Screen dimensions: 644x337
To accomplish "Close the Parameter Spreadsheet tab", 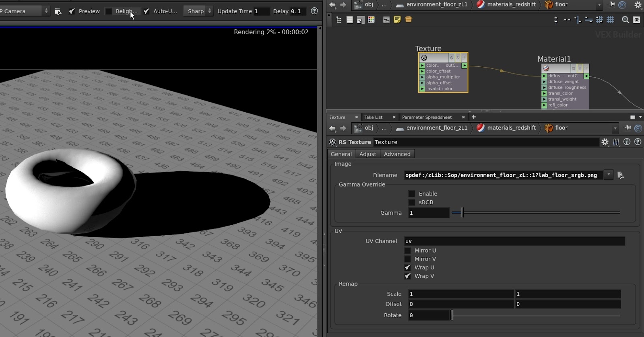I will tap(463, 117).
